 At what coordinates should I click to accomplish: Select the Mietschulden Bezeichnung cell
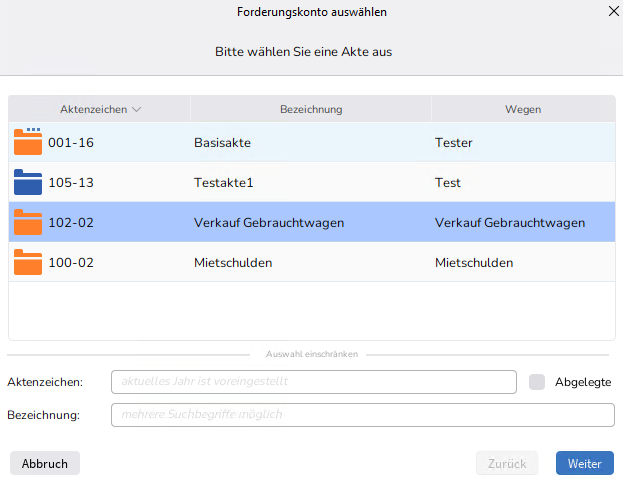(233, 262)
